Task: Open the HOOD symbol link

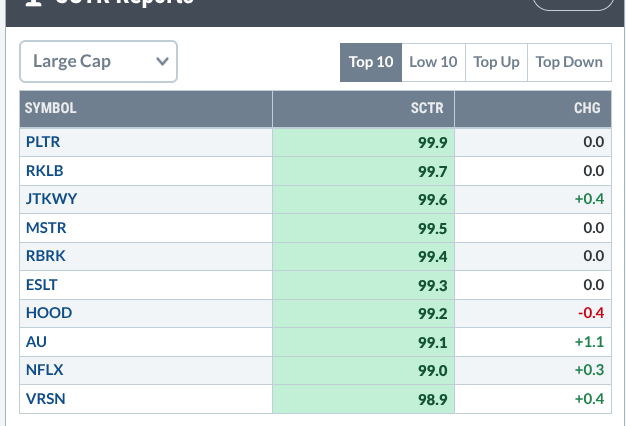Action: tap(49, 313)
